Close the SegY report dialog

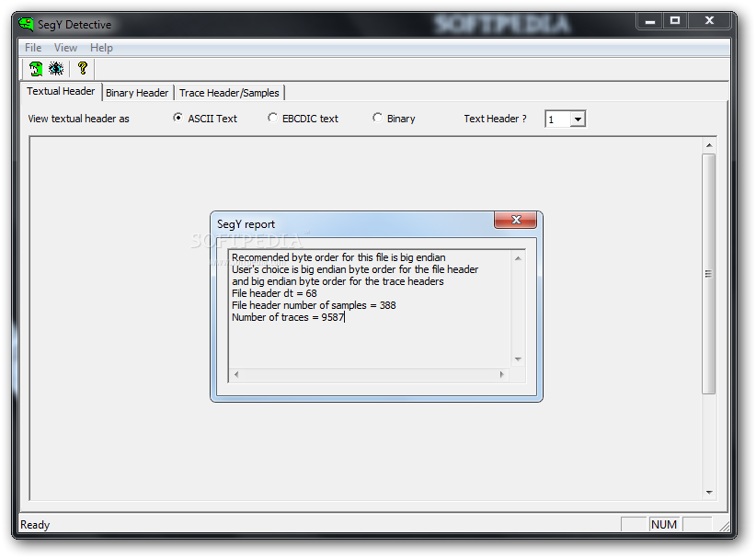click(515, 220)
